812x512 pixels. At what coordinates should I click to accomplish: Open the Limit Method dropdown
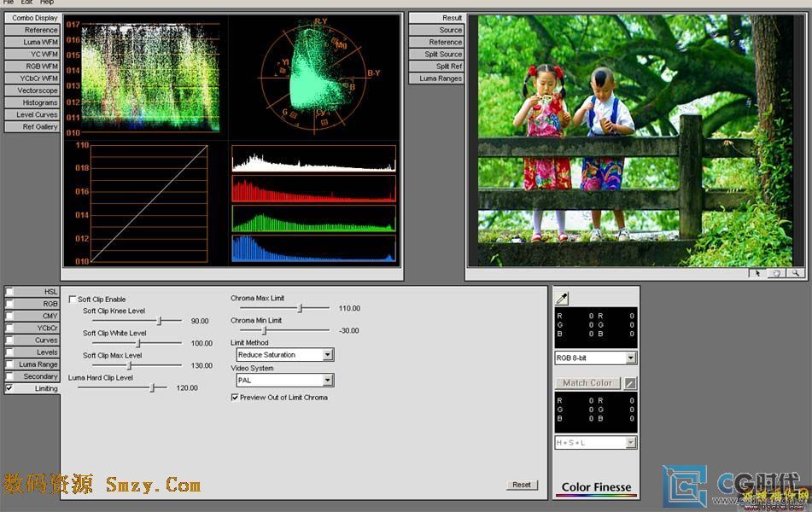click(285, 355)
